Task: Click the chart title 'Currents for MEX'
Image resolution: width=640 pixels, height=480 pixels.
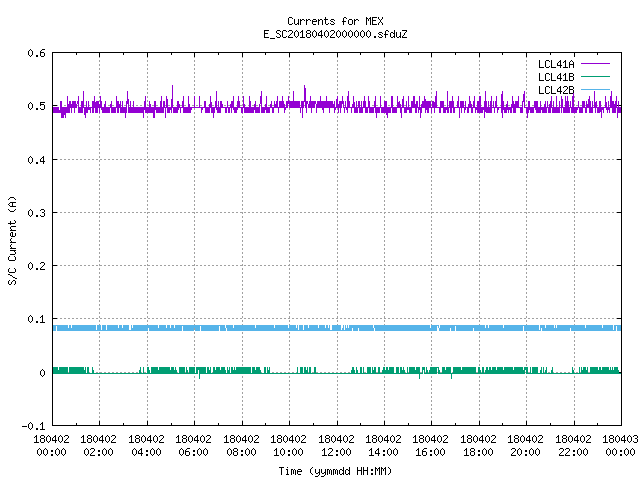Action: click(x=335, y=21)
